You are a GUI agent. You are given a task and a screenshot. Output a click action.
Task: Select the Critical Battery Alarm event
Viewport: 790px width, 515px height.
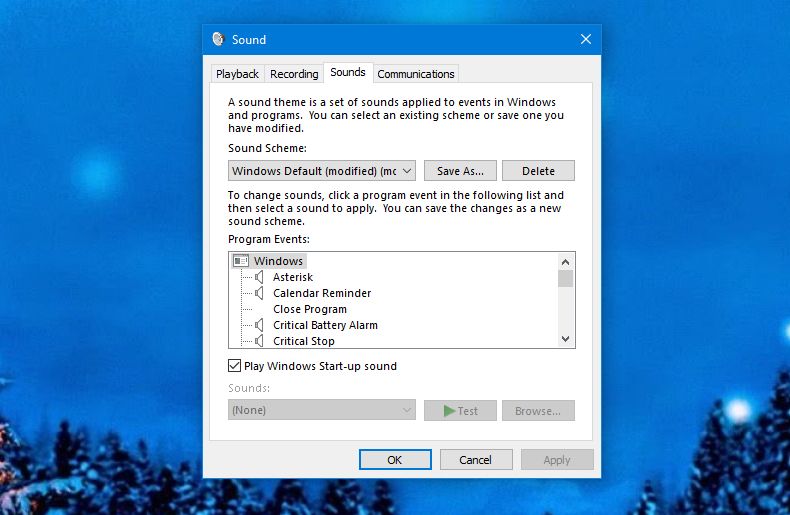tap(325, 325)
